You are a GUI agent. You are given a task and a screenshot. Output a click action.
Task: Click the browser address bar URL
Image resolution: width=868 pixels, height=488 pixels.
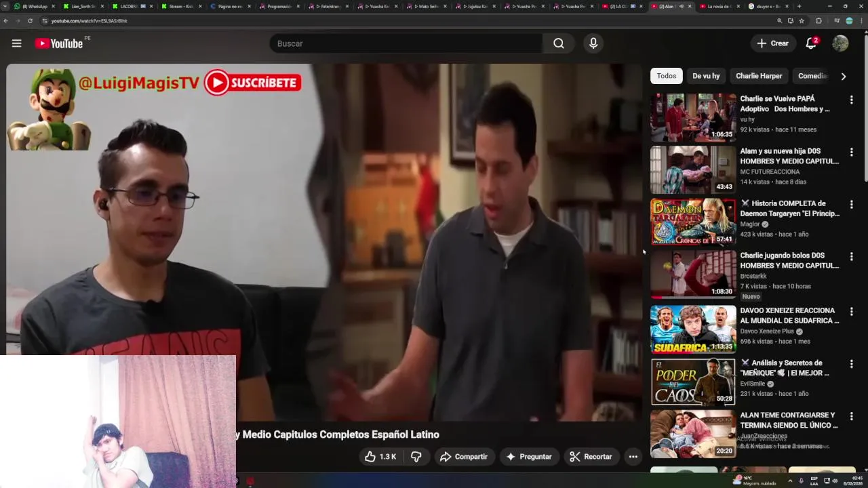click(90, 21)
